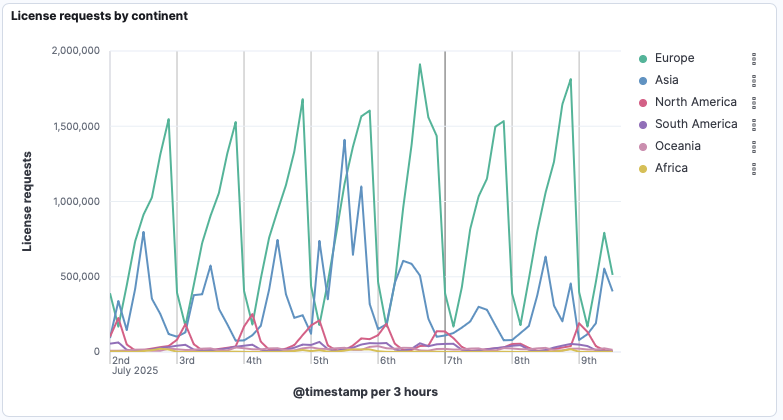The width and height of the screenshot is (783, 420).
Task: Open options menu for Europe legend entry
Action: tap(753, 58)
